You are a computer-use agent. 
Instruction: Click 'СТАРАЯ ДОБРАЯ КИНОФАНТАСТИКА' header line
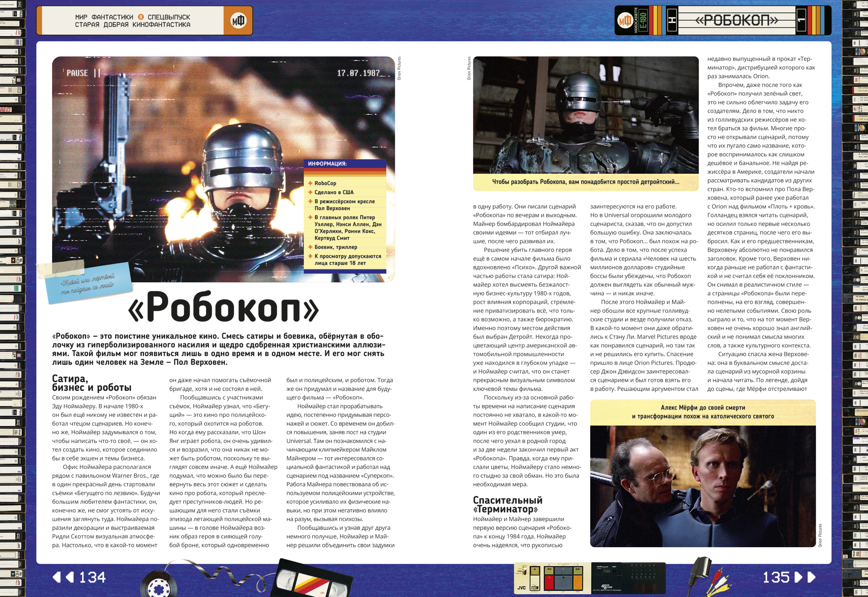click(132, 25)
